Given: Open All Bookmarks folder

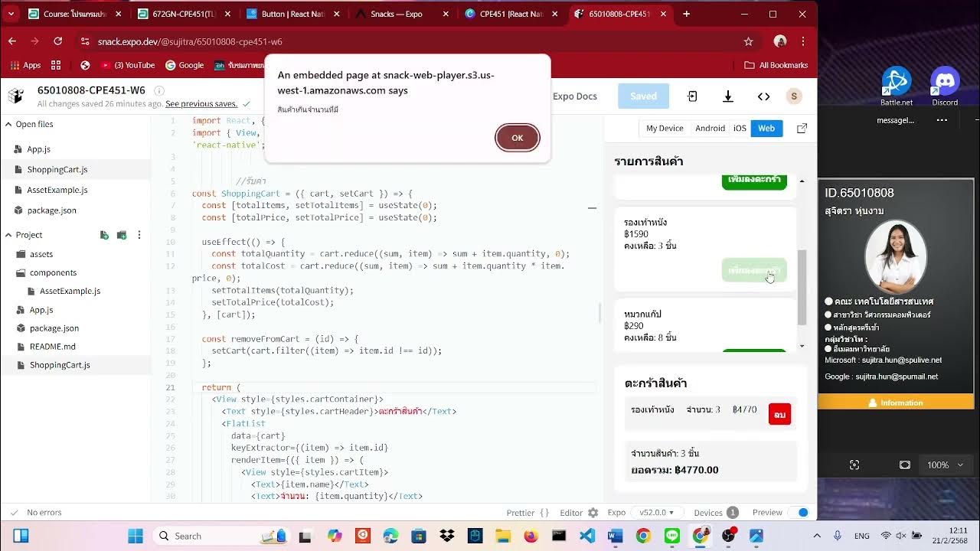Looking at the screenshot, I should 776,65.
